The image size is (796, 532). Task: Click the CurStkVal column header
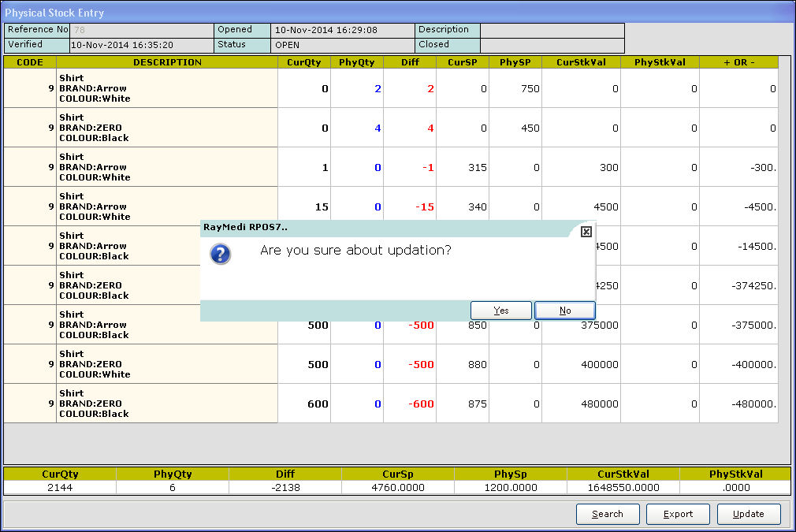(x=581, y=62)
